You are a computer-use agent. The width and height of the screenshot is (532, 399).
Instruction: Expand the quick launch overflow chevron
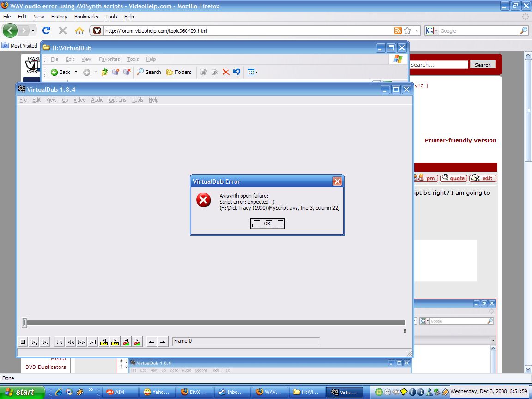pos(91,390)
